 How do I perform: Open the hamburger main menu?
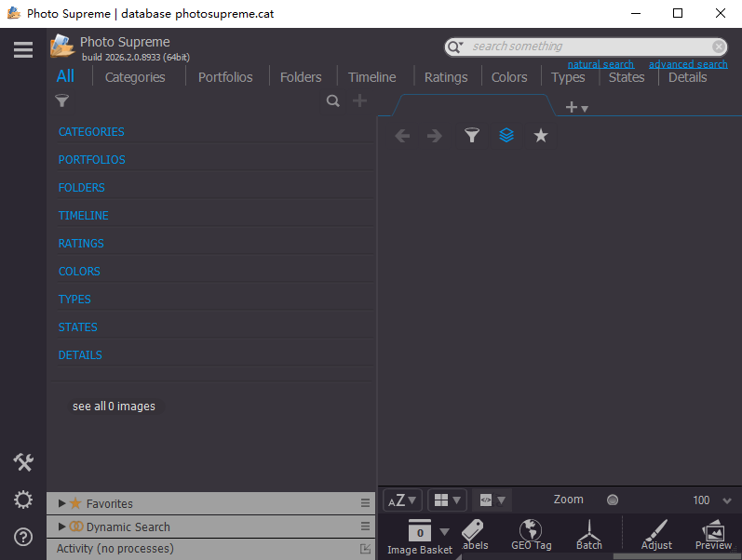click(22, 49)
